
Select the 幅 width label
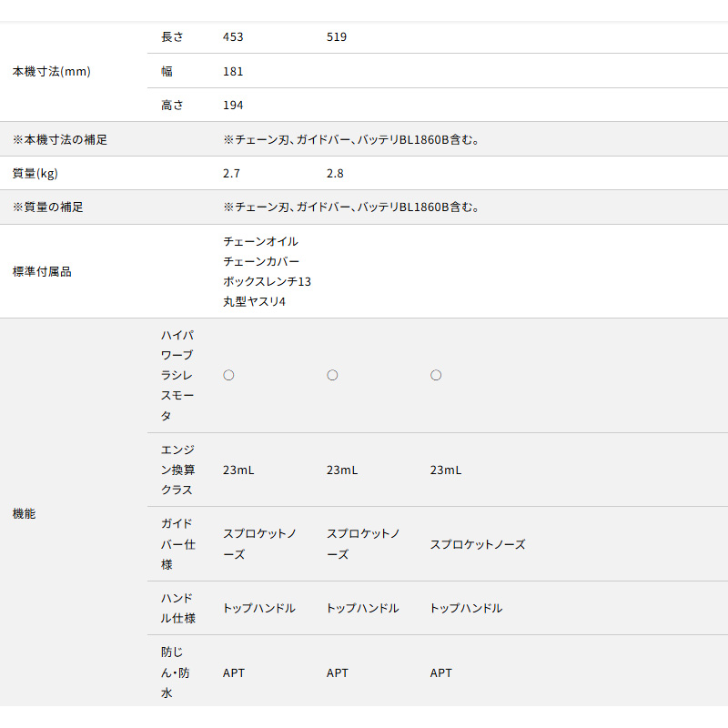[167, 71]
